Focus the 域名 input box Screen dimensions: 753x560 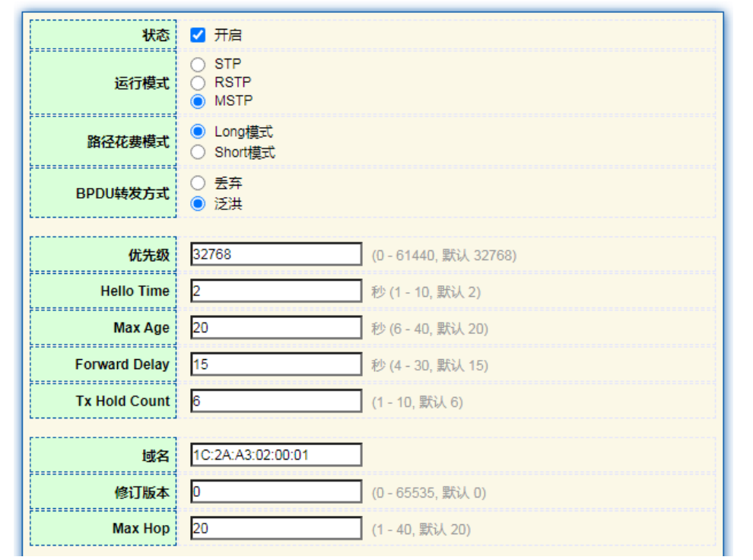[x=275, y=455]
